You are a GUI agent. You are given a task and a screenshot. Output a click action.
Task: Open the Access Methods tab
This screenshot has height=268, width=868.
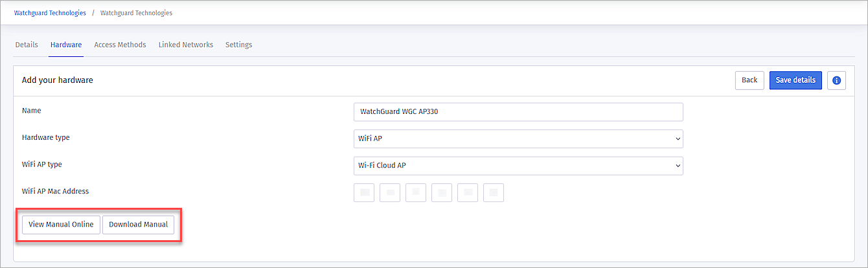click(120, 45)
